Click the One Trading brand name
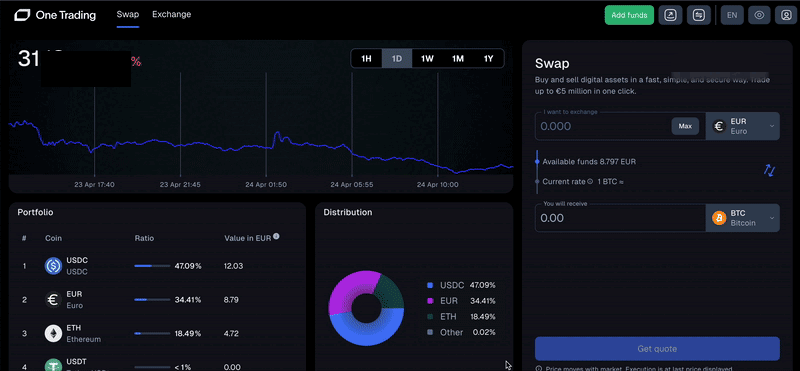Screen dimensions: 800x371 tap(66, 15)
